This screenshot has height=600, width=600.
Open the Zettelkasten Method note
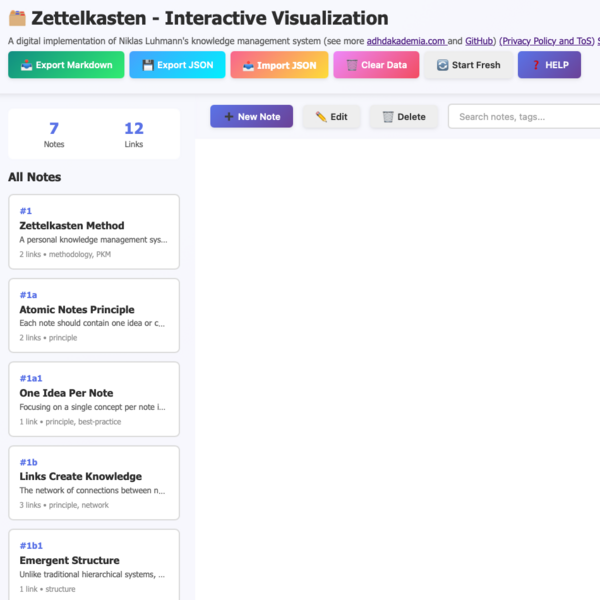pyautogui.click(x=94, y=232)
